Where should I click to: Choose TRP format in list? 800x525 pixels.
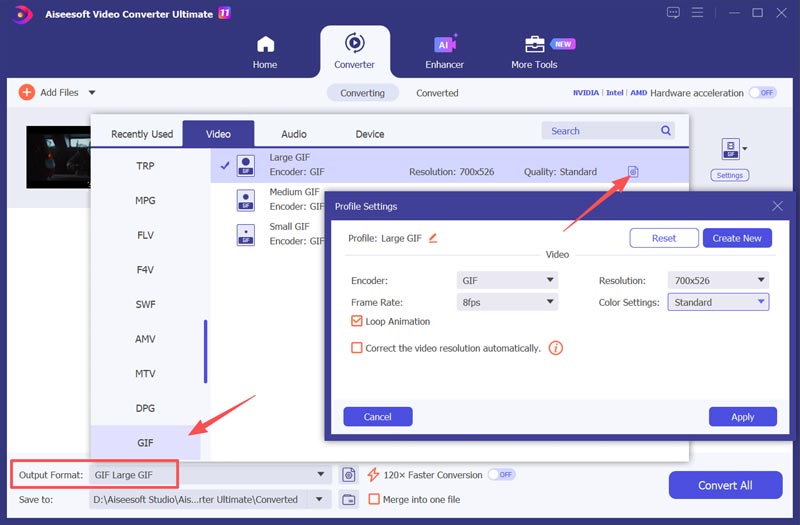[x=145, y=166]
